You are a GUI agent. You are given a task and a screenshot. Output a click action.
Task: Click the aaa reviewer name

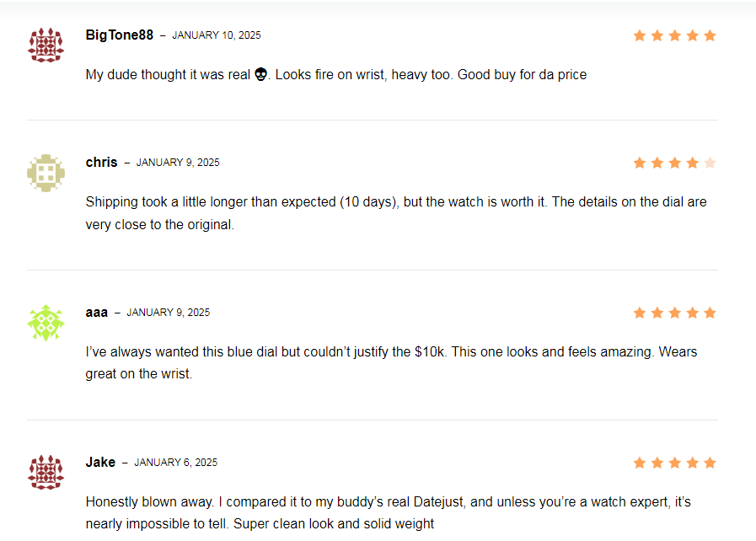[96, 313]
